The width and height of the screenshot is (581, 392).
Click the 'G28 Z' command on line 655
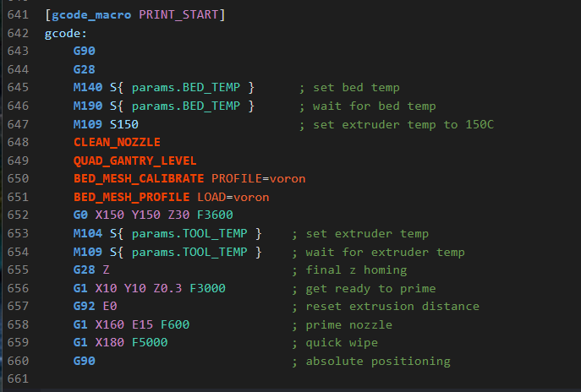point(91,269)
